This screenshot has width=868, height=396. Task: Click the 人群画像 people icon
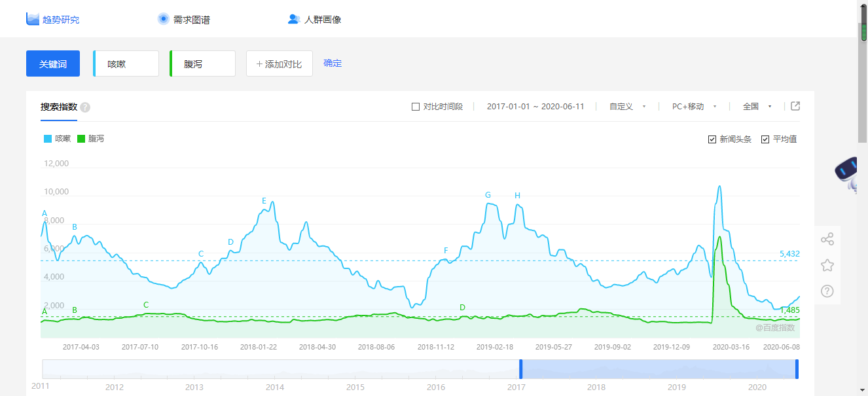click(294, 19)
